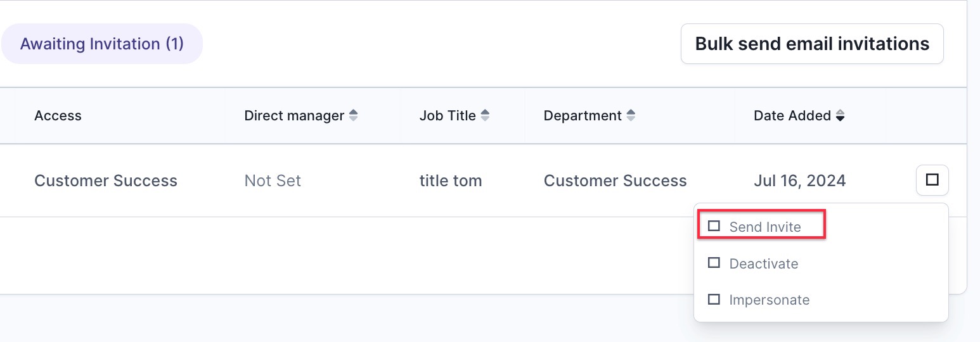The height and width of the screenshot is (342, 980).
Task: Click the sort arrows beside Date Added
Action: point(840,116)
